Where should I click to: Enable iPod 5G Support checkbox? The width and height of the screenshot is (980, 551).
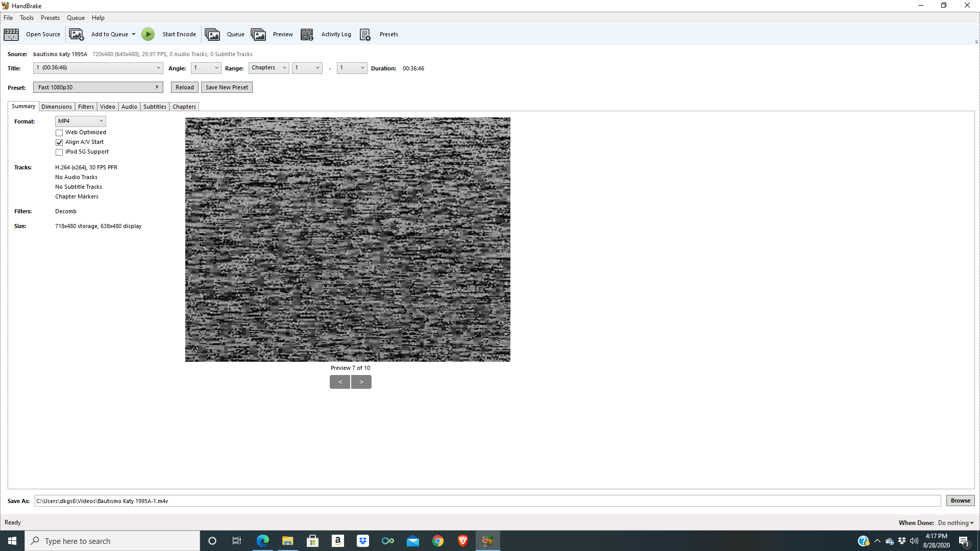(x=59, y=152)
